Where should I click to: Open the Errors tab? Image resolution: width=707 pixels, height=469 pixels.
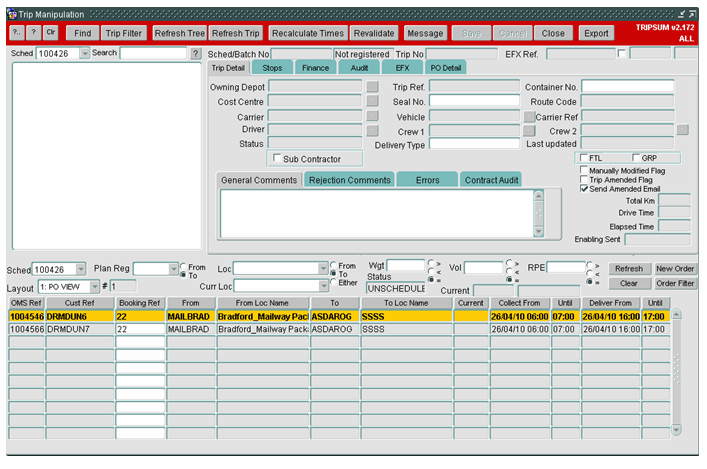[427, 180]
